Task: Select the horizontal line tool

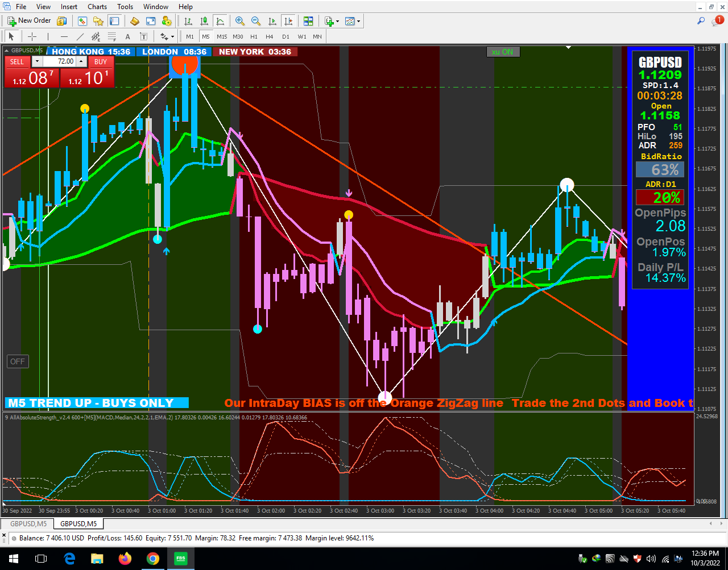Action: point(64,36)
